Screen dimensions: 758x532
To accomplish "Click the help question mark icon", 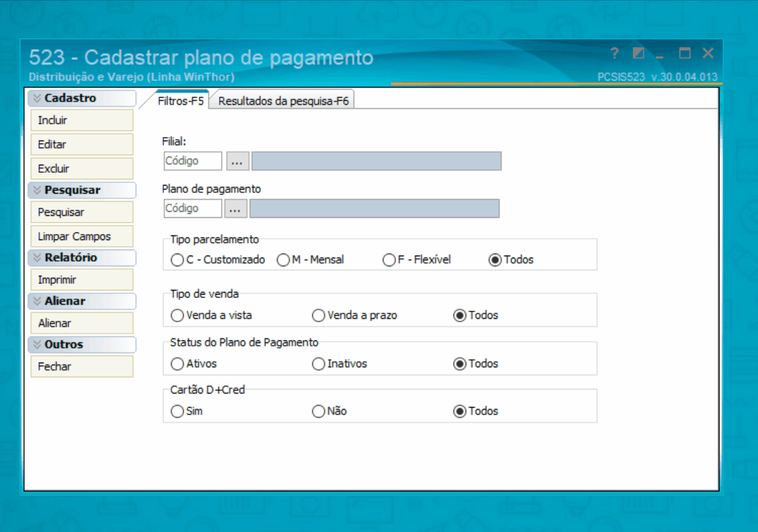I will pyautogui.click(x=615, y=53).
